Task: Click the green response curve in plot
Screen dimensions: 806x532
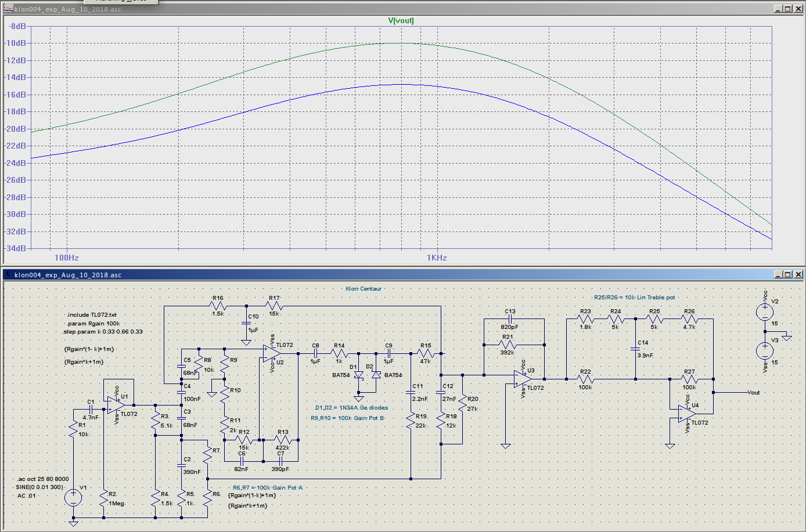Action: [x=401, y=44]
